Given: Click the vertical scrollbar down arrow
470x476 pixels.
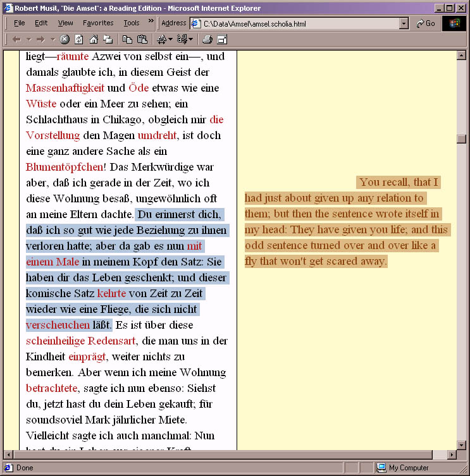Looking at the screenshot, I should pos(462,445).
